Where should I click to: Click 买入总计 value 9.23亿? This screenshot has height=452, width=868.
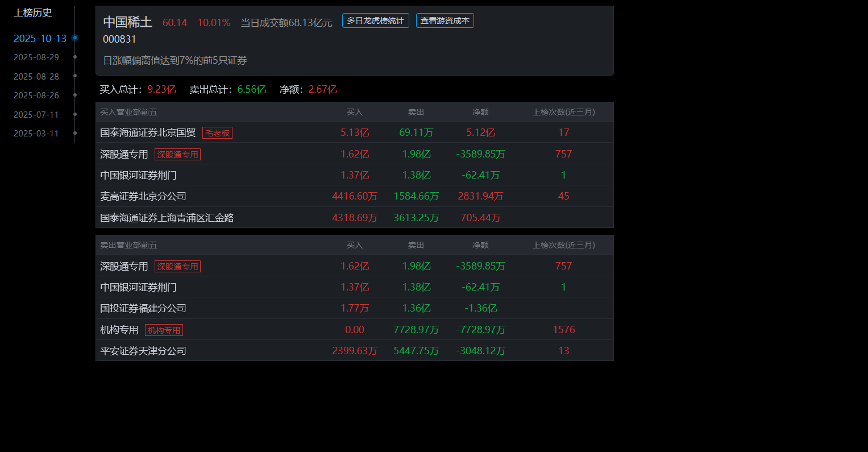click(x=161, y=89)
